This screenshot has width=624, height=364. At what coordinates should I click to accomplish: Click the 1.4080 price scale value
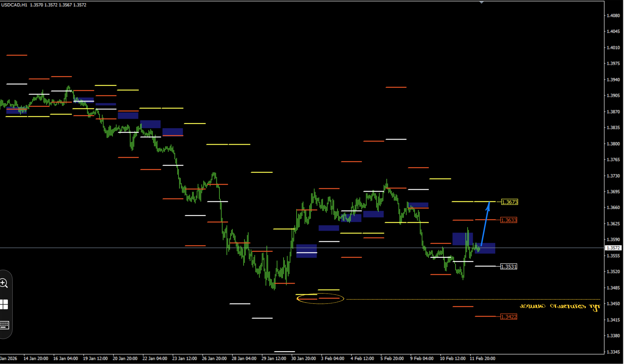pyautogui.click(x=613, y=15)
